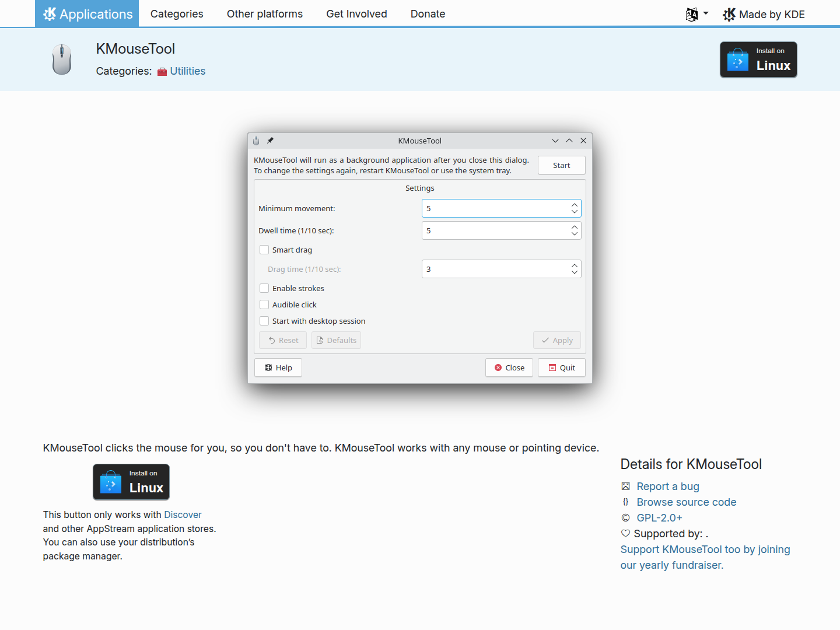Go to Get Involved
840x630 pixels.
[356, 14]
